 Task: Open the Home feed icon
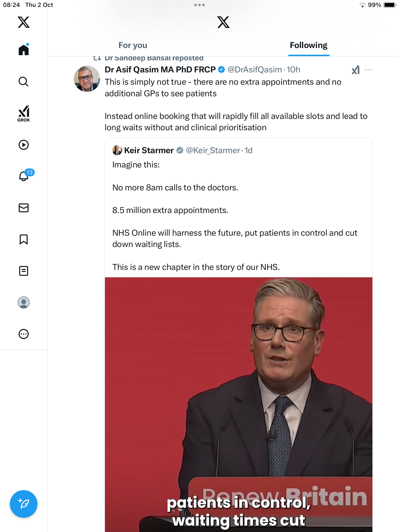pyautogui.click(x=24, y=50)
